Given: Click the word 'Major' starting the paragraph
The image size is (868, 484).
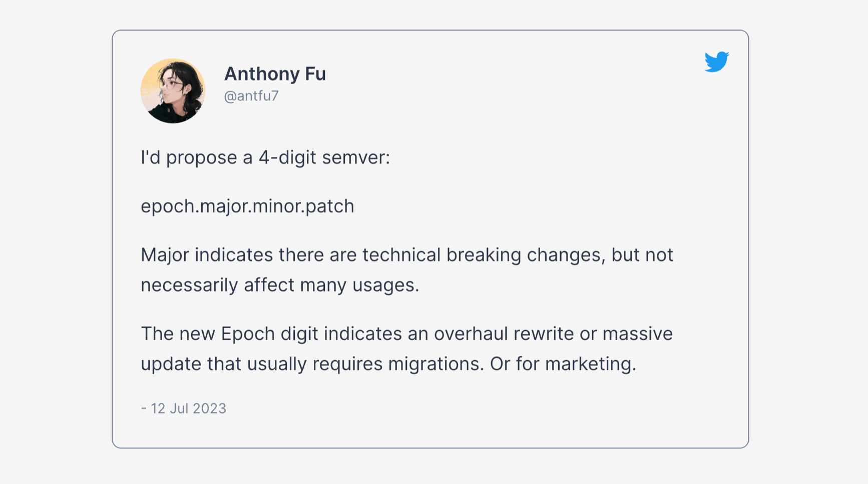Looking at the screenshot, I should tap(165, 255).
